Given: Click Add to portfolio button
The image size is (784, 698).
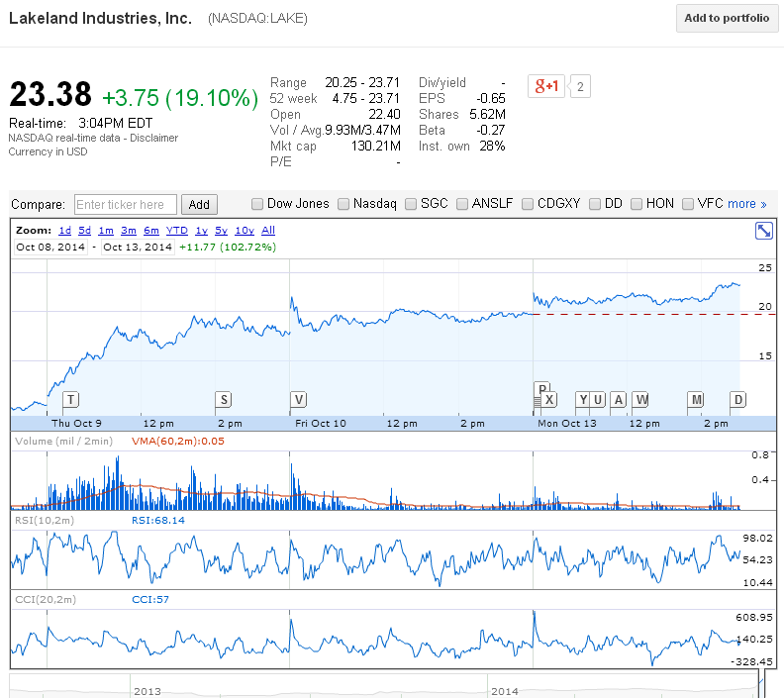Looking at the screenshot, I should coord(727,19).
